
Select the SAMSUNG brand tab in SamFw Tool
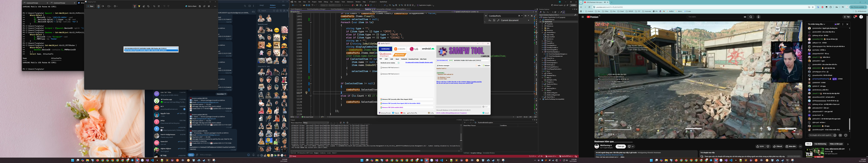point(386,49)
